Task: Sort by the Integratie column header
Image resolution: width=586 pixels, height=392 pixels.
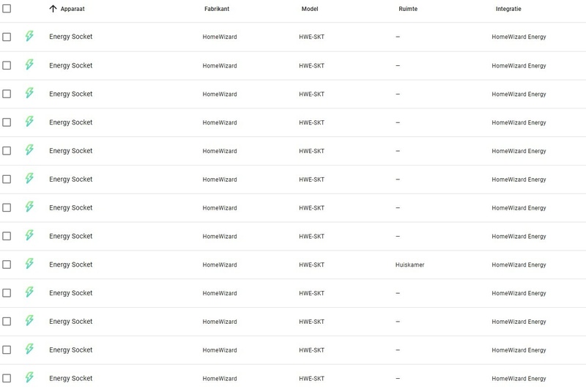Action: coord(508,9)
